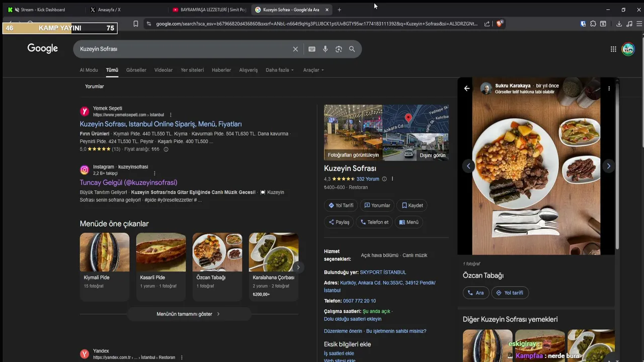Open the browser hamburger menu
This screenshot has height=362, width=644.
pyautogui.click(x=639, y=24)
